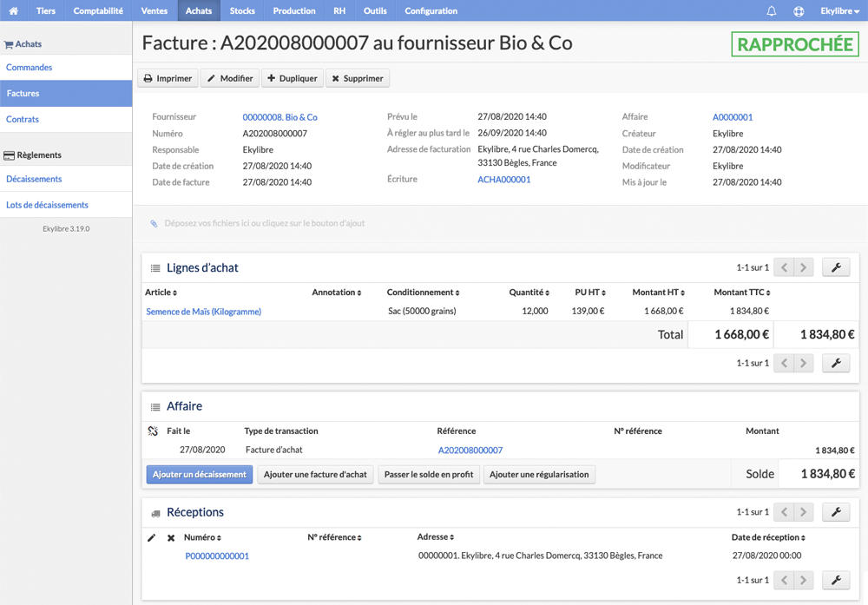Sort receptions by Date de réception
The width and height of the screenshot is (868, 605).
[x=768, y=537]
